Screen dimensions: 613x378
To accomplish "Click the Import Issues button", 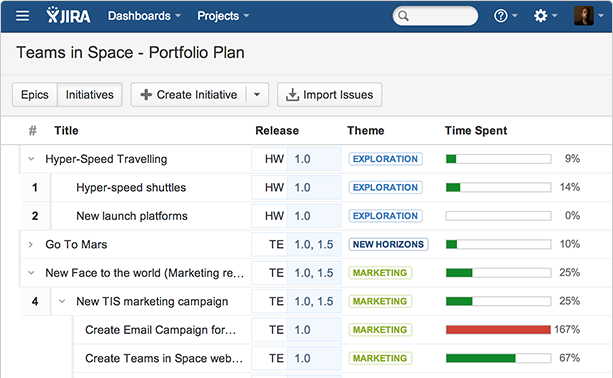I will tap(330, 95).
